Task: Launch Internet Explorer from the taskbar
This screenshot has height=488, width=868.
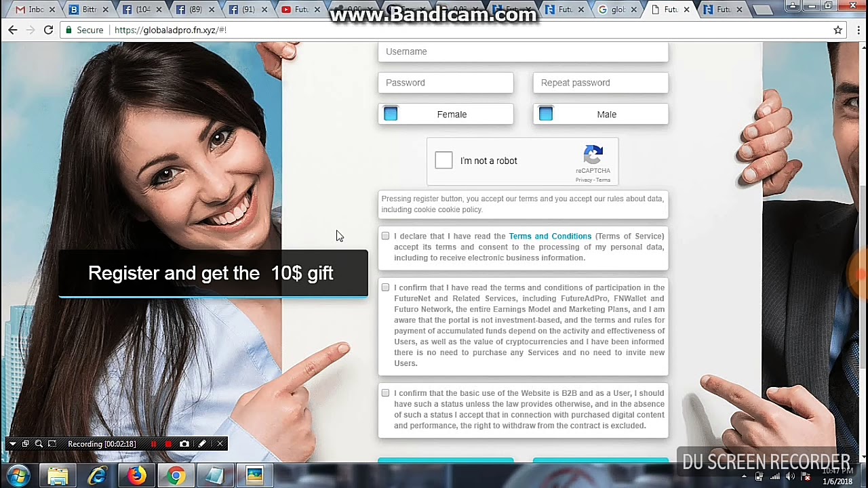Action: 98,476
